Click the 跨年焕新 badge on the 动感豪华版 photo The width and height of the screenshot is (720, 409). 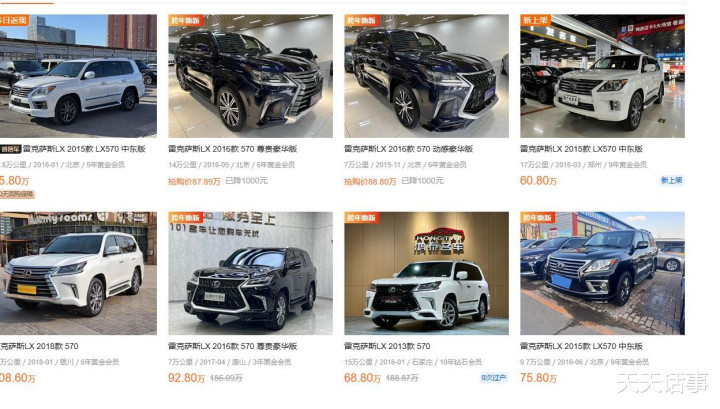click(x=361, y=20)
